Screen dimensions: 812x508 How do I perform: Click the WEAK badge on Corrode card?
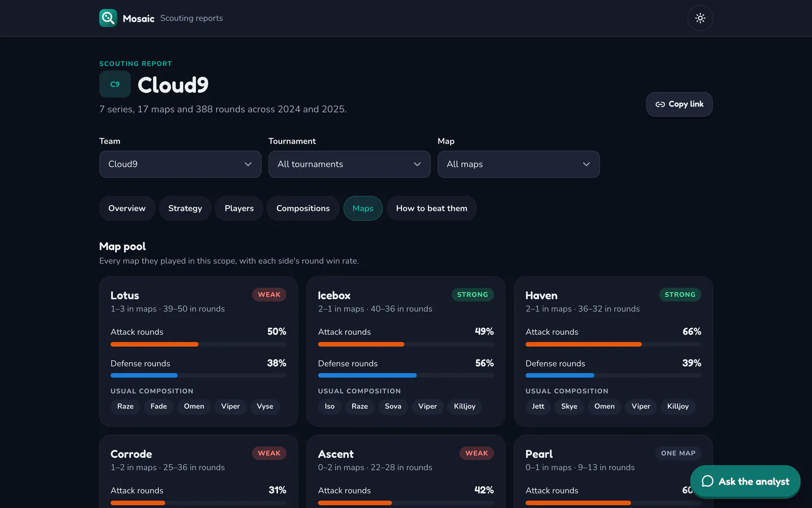(x=269, y=453)
